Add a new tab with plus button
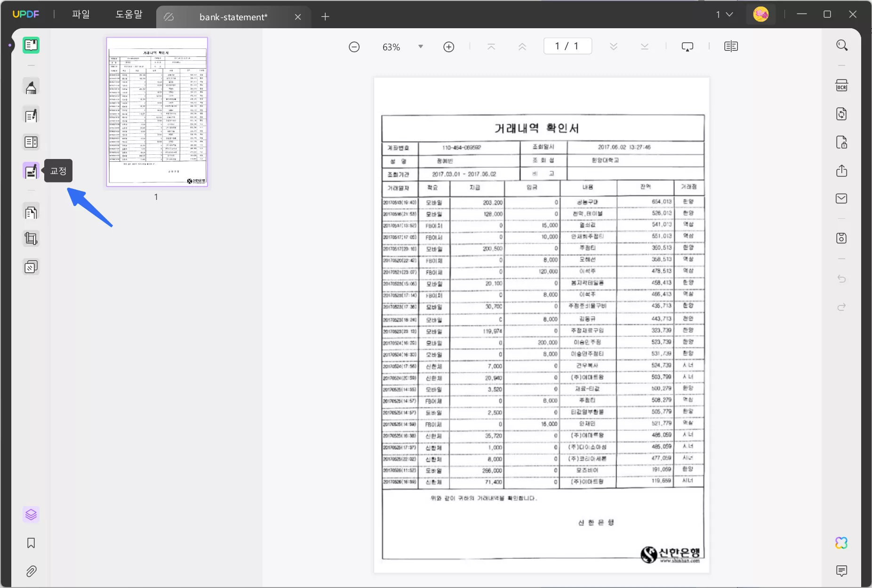This screenshot has width=872, height=588. 325,17
